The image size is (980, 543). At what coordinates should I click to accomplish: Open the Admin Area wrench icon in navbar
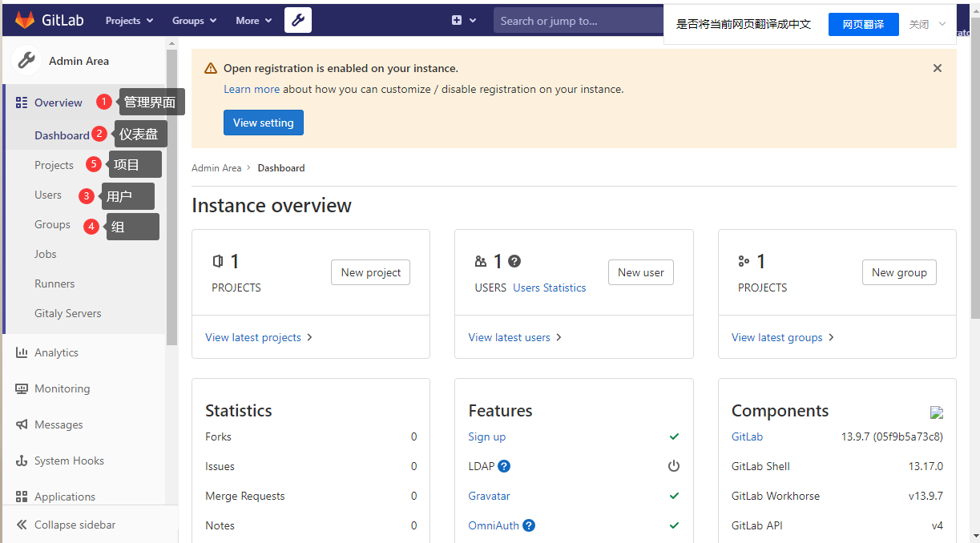pos(298,20)
